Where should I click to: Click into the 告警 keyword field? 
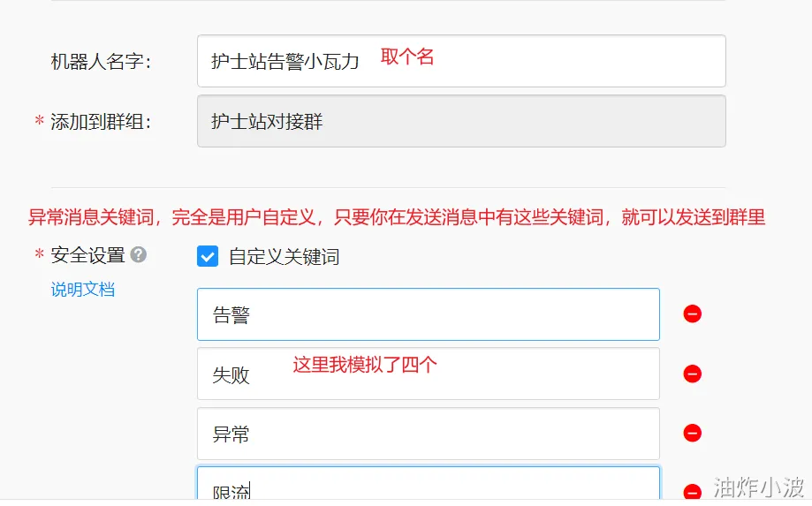coord(428,314)
